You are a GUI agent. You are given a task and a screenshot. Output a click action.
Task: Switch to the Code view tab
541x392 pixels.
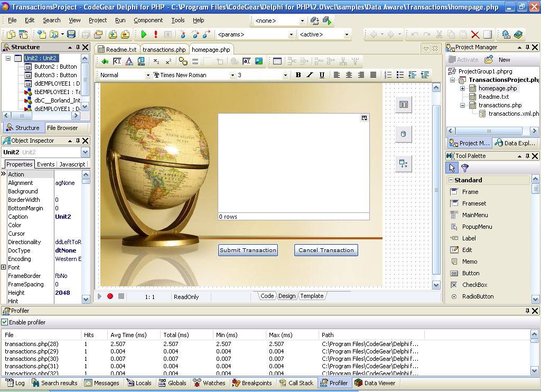(267, 296)
